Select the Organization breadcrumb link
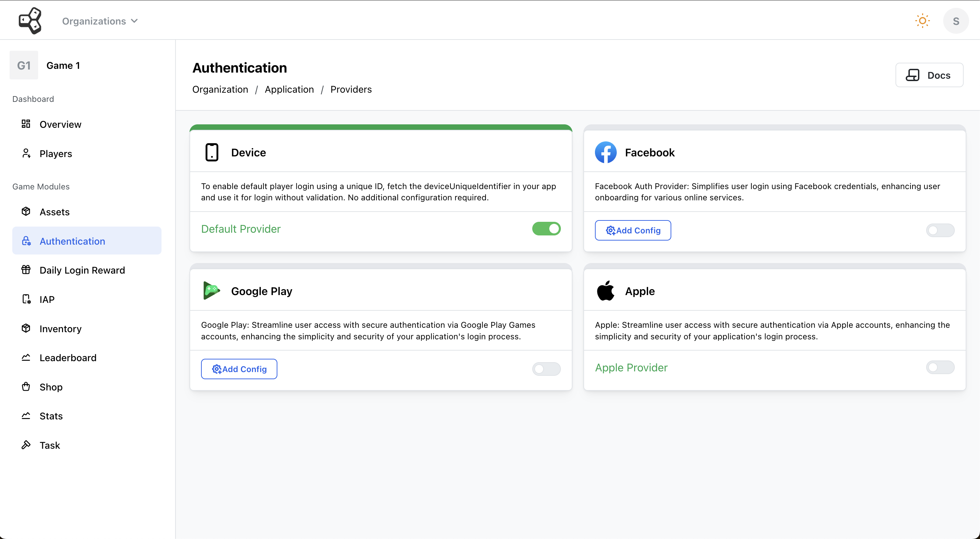The height and width of the screenshot is (539, 980). 220,89
